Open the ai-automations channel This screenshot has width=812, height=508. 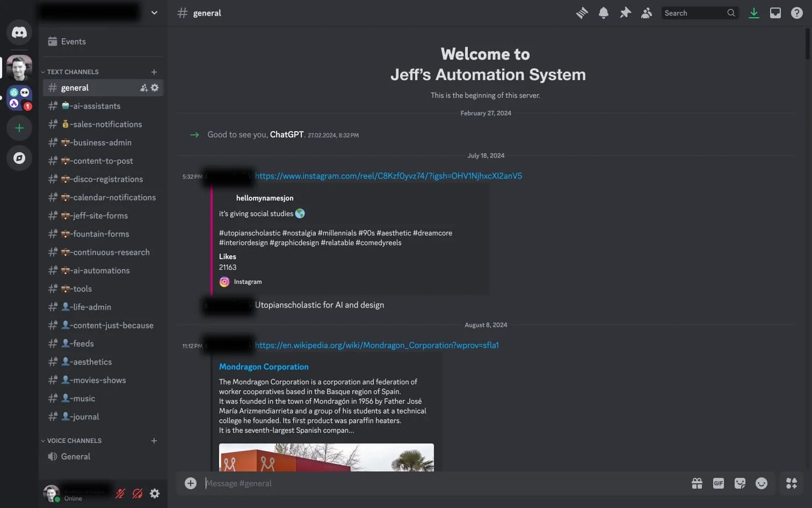point(103,270)
